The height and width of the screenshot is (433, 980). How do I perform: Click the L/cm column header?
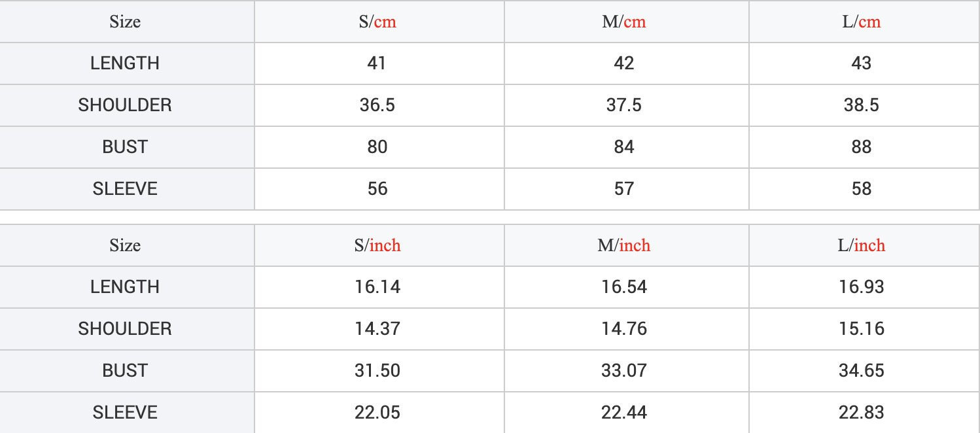pyautogui.click(x=861, y=22)
